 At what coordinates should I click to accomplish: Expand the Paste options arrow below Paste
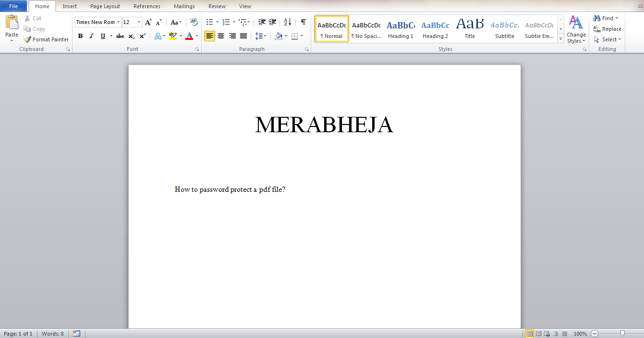click(12, 41)
